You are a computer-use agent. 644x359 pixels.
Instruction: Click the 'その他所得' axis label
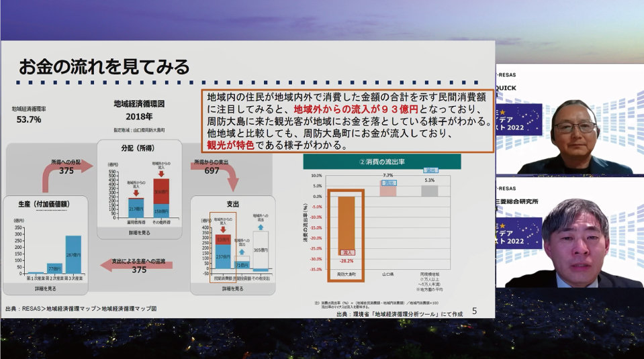point(161,222)
